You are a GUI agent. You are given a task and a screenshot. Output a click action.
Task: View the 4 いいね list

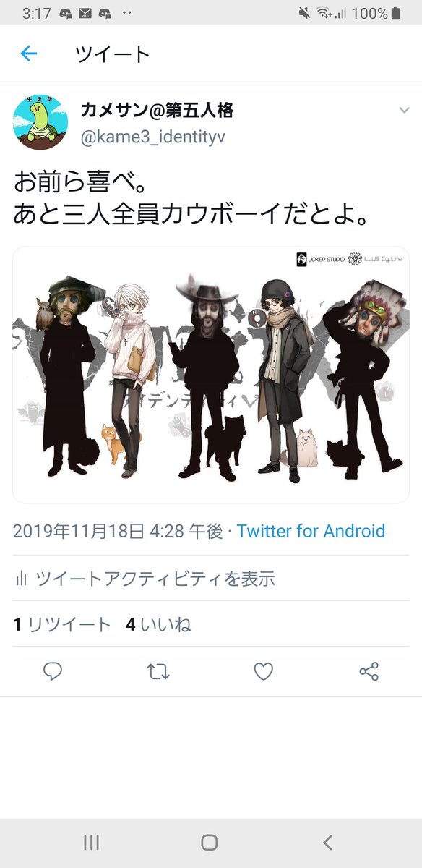click(158, 625)
